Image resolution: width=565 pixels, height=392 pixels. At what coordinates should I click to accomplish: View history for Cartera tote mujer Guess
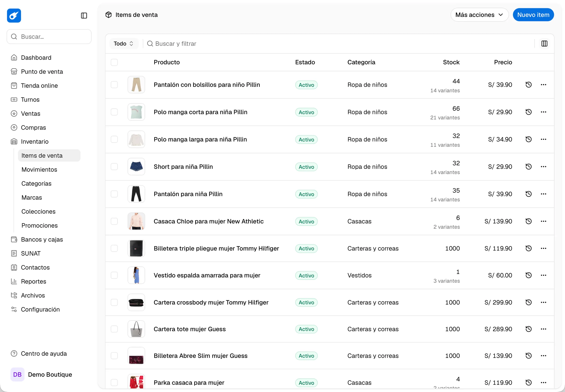(529, 329)
